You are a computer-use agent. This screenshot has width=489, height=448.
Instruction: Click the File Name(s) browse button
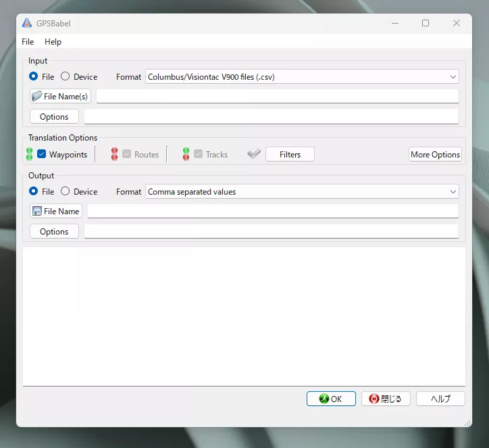[x=61, y=96]
